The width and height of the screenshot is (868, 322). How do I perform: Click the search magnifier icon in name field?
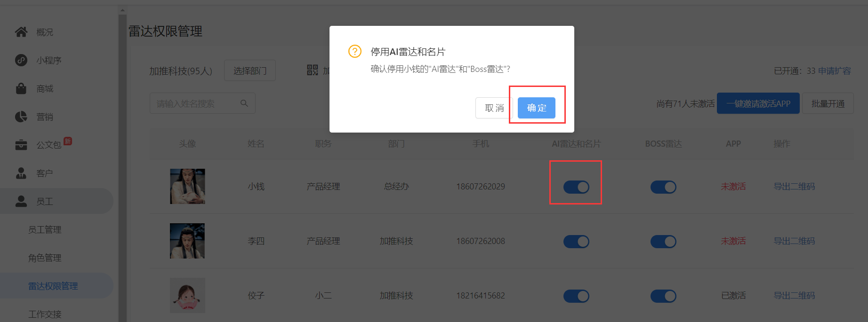click(244, 103)
